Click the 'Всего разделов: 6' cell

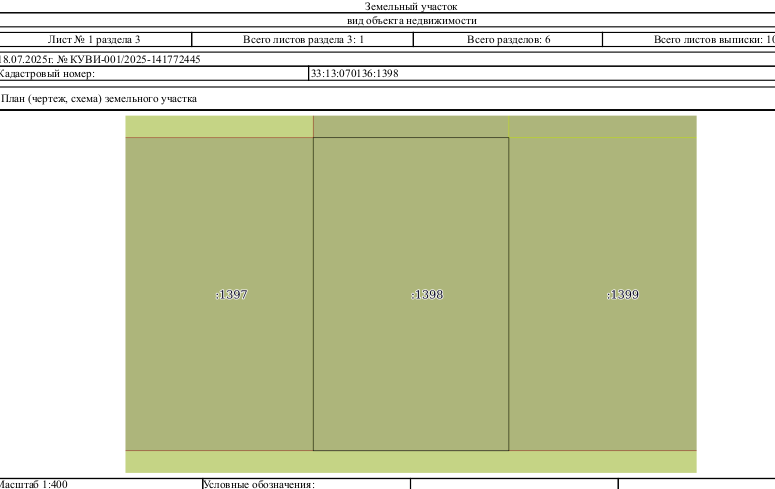tap(509, 40)
